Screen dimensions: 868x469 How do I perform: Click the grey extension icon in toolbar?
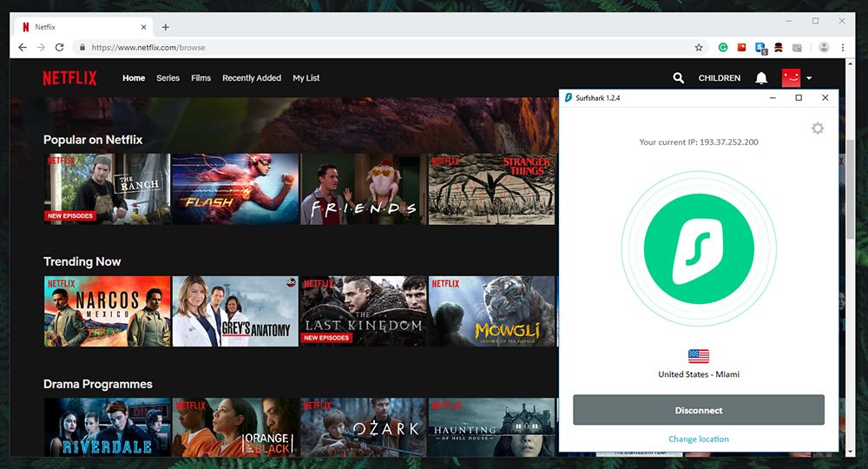point(797,48)
